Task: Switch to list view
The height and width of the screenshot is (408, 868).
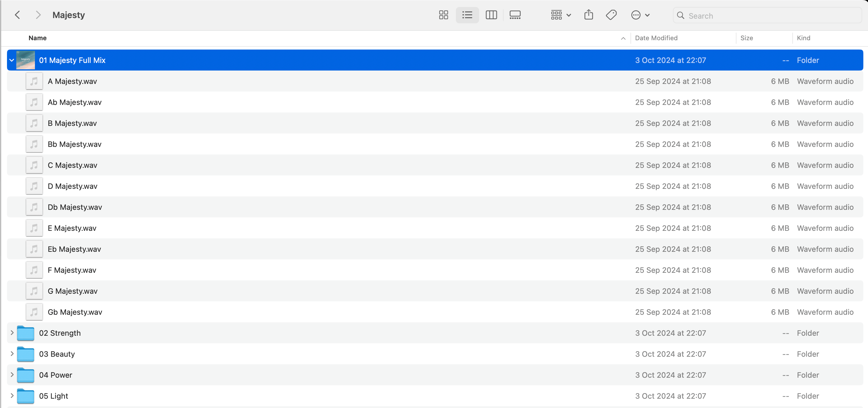Action: [467, 15]
